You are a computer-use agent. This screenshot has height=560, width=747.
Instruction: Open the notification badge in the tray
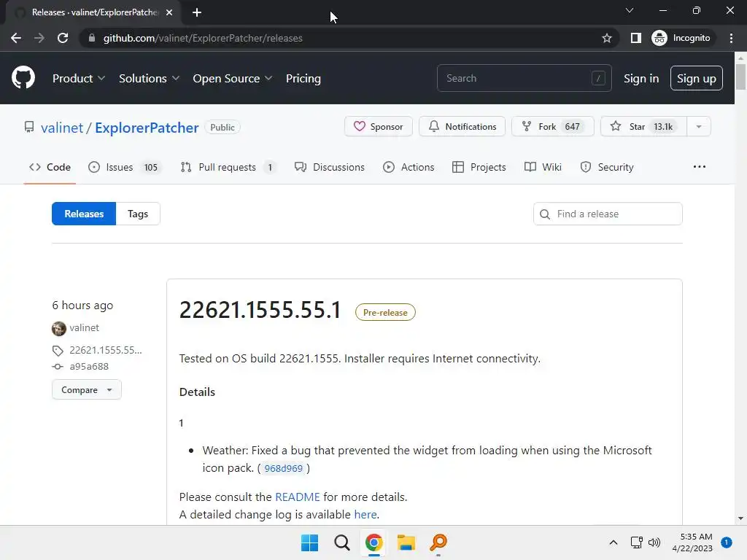pyautogui.click(x=727, y=542)
